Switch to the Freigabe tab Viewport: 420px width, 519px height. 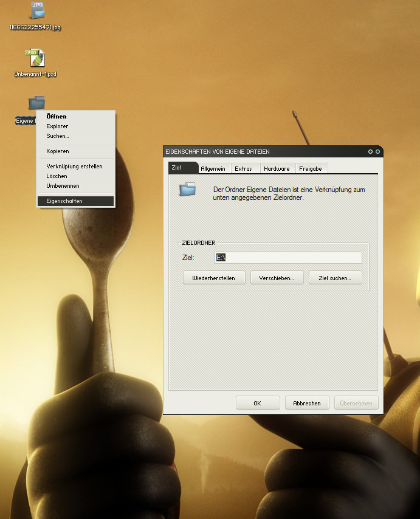click(x=311, y=169)
